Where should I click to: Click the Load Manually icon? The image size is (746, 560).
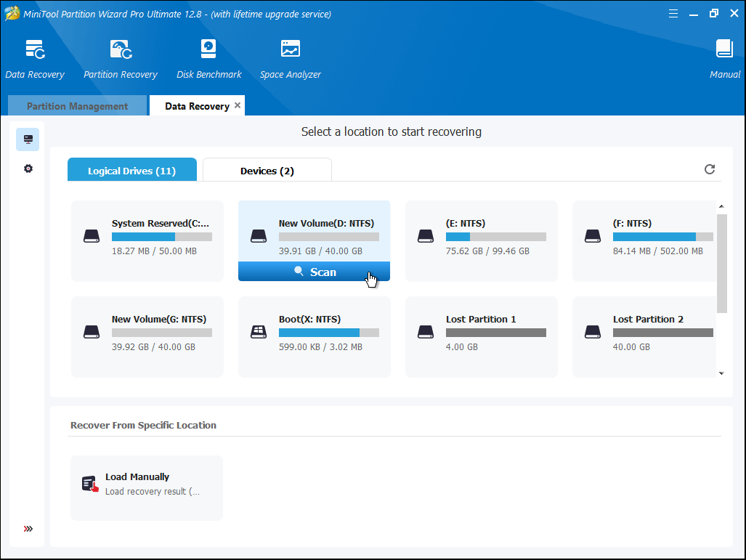pos(90,484)
